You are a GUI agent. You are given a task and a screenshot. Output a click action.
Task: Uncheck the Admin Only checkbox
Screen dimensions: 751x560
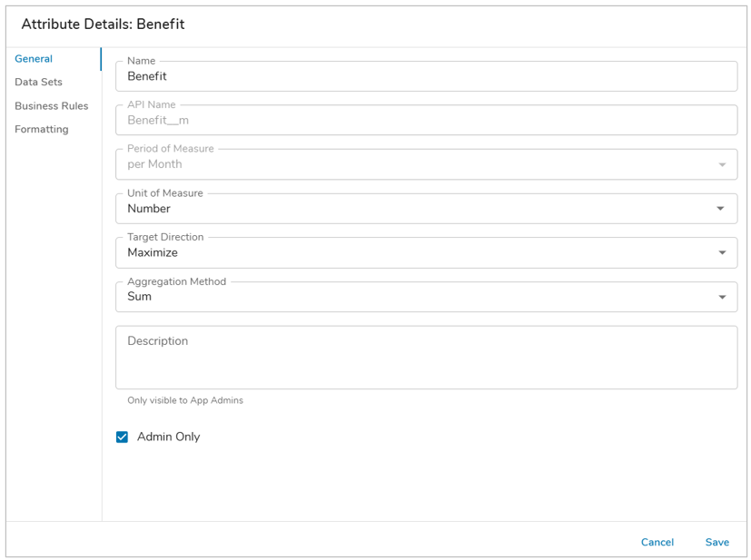[123, 437]
